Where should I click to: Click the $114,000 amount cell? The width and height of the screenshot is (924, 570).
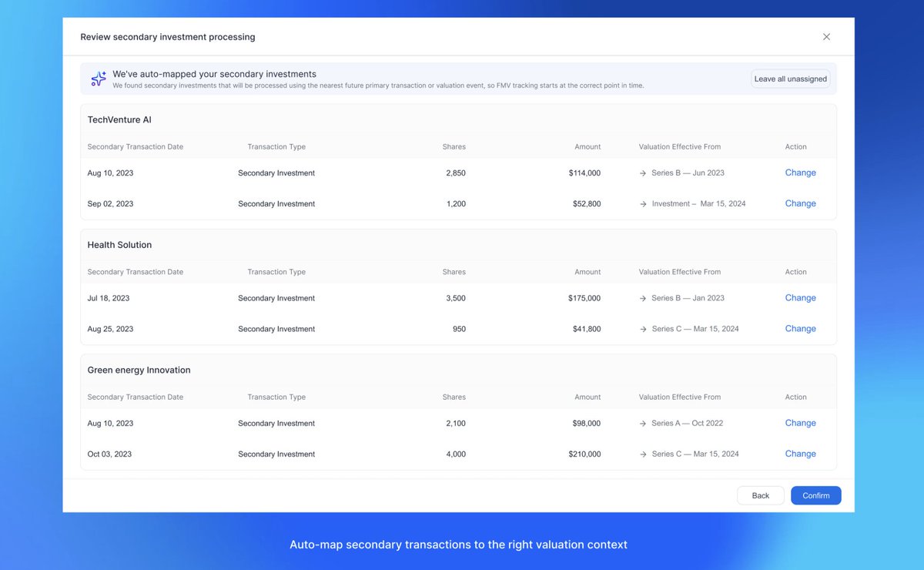tap(584, 173)
